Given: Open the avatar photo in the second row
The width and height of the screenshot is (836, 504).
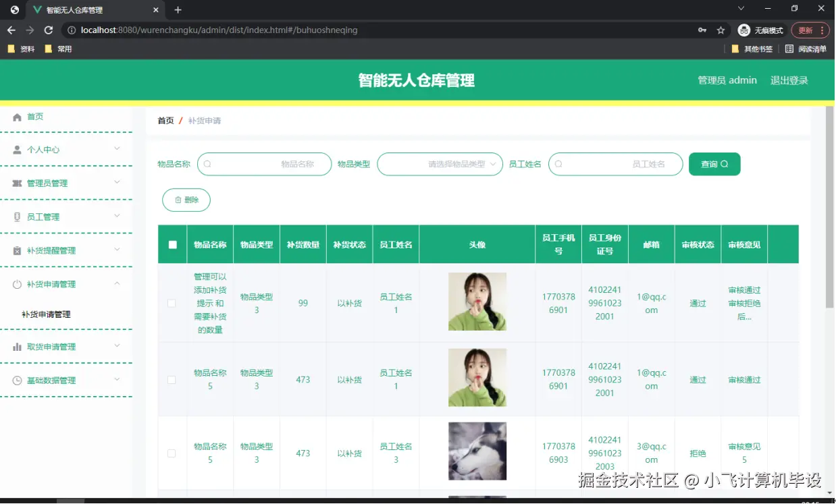Looking at the screenshot, I should click(x=477, y=378).
